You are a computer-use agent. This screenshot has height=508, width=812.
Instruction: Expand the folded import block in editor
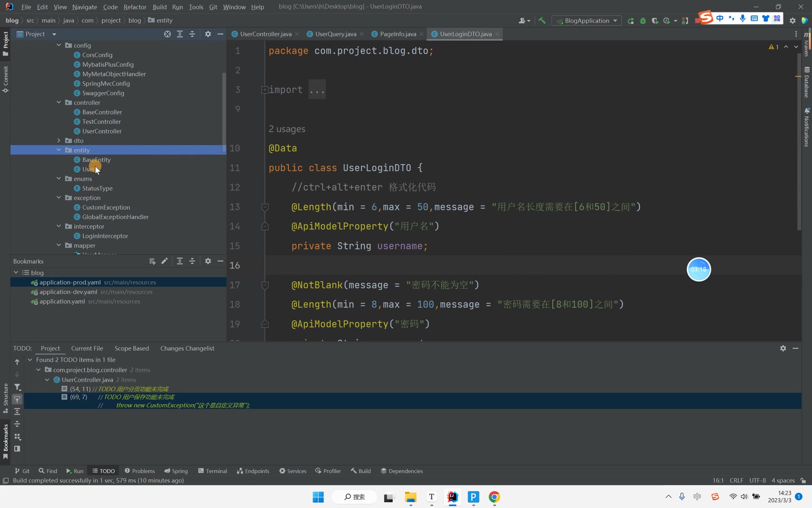coord(265,89)
